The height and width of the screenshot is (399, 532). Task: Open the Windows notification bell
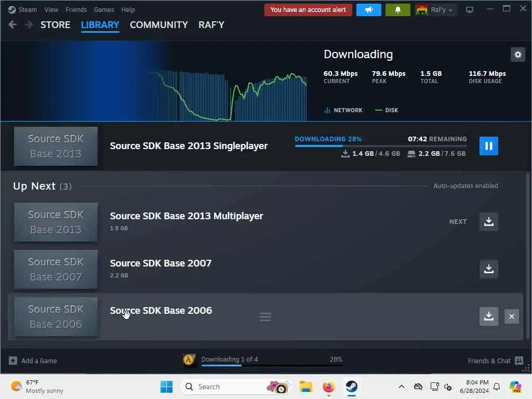[x=497, y=387]
